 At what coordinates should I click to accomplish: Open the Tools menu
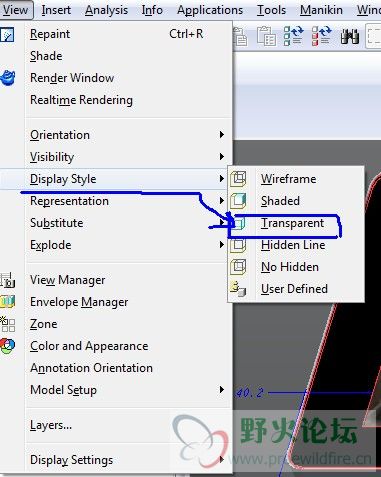coord(271,10)
